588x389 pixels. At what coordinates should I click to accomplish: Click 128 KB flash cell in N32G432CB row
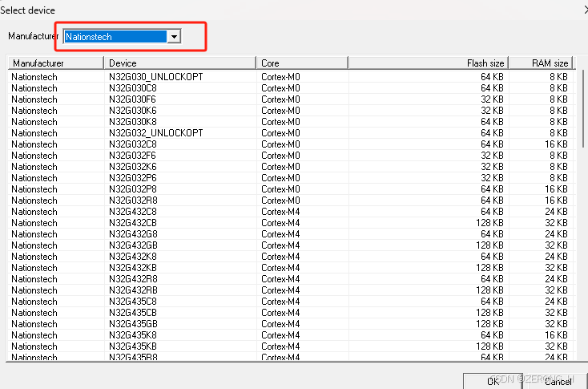click(489, 223)
